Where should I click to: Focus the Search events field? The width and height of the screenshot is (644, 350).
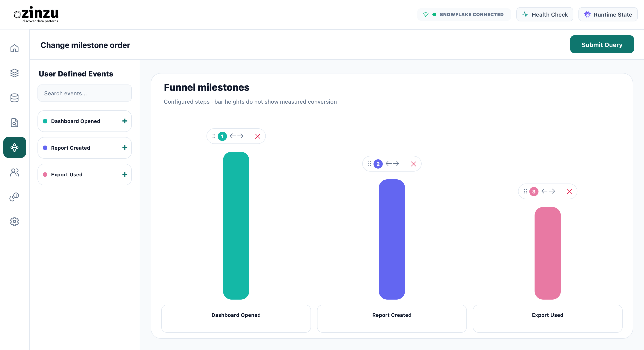click(x=84, y=93)
